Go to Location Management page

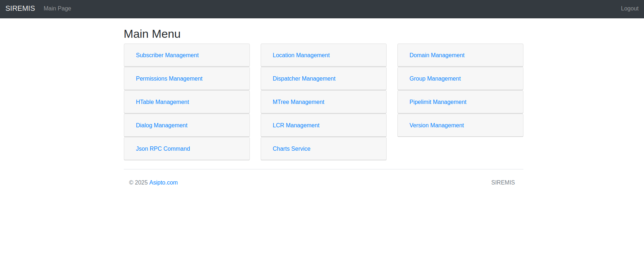(x=301, y=55)
